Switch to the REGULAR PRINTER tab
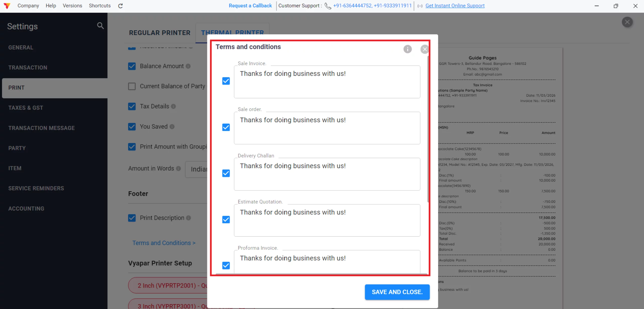This screenshot has height=309, width=644. (159, 32)
